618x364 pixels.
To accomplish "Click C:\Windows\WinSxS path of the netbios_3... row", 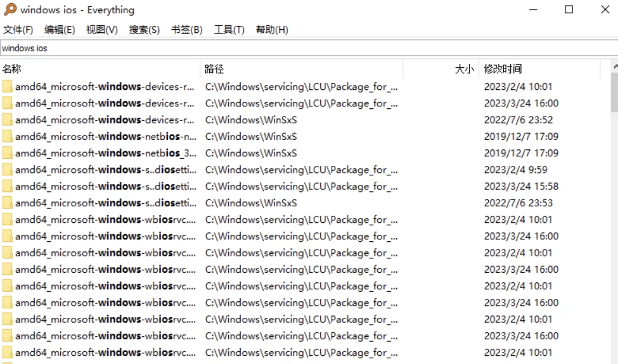I will pos(251,153).
